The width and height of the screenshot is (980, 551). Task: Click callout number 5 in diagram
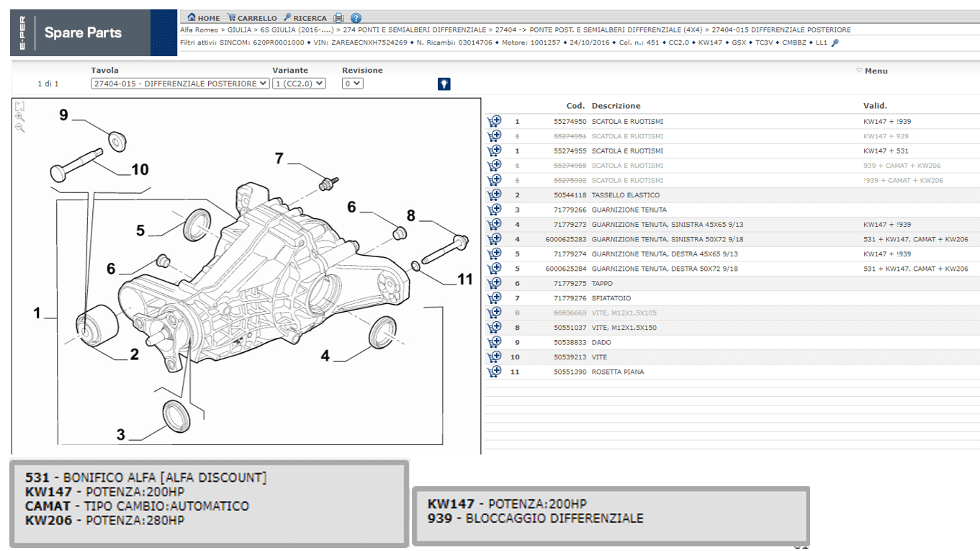(140, 230)
